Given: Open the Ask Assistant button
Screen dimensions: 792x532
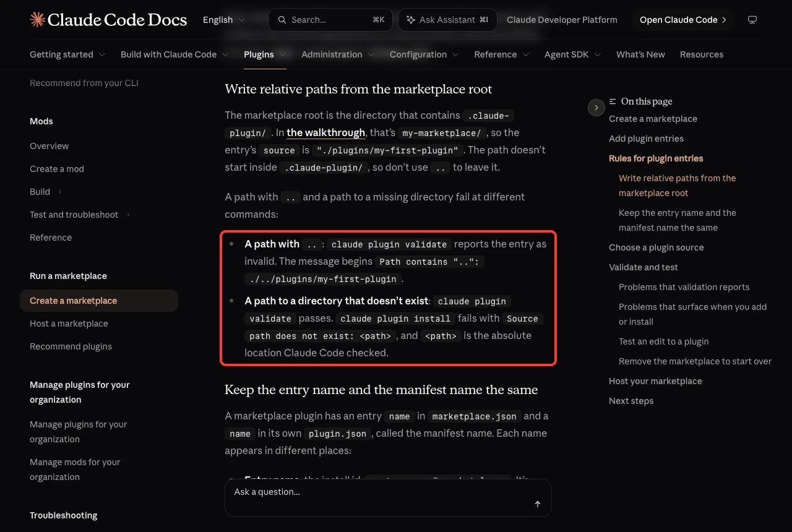Looking at the screenshot, I should pyautogui.click(x=447, y=20).
